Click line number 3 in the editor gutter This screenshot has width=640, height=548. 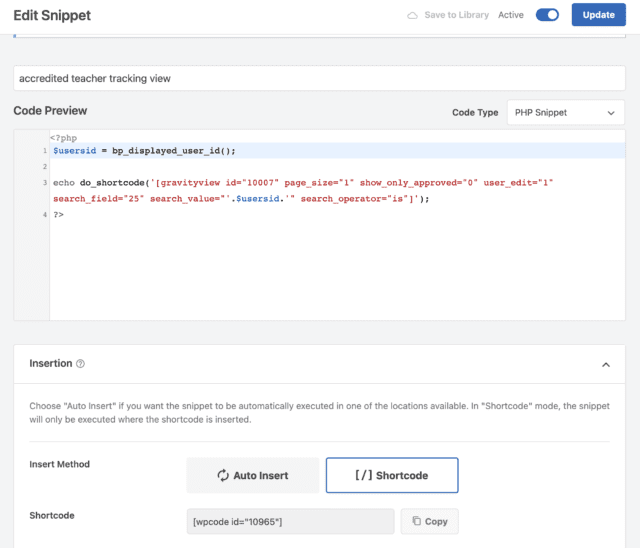[x=45, y=183]
